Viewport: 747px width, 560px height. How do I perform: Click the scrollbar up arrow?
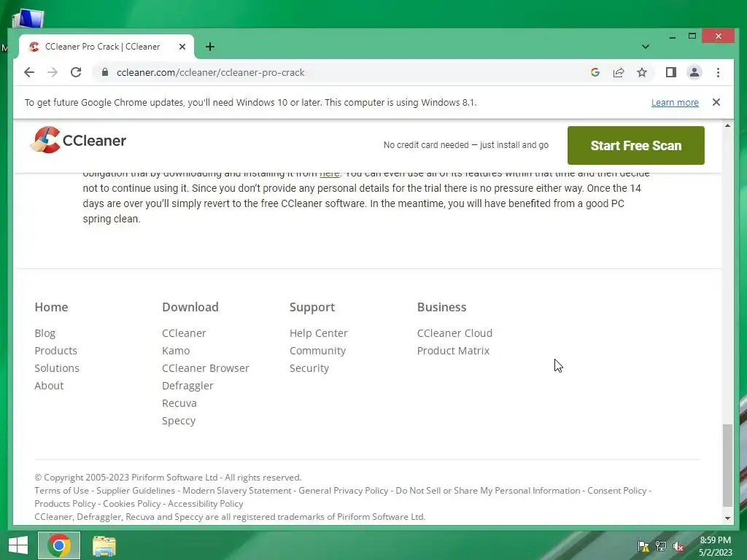pos(727,125)
